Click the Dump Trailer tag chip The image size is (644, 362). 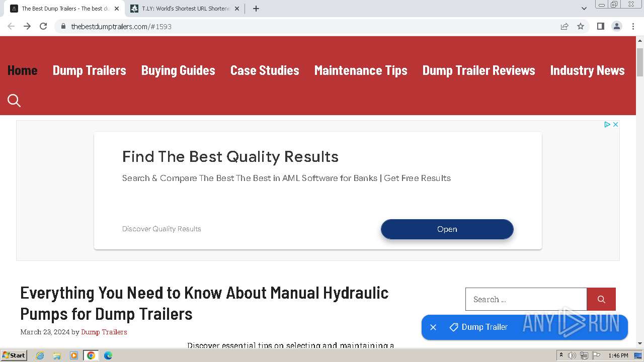[478, 327]
